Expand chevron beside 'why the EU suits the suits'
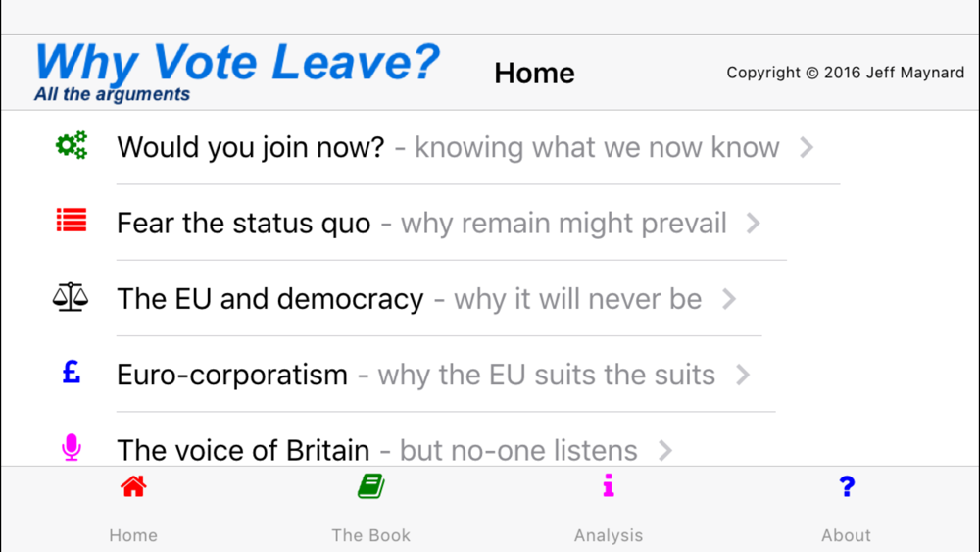 743,375
